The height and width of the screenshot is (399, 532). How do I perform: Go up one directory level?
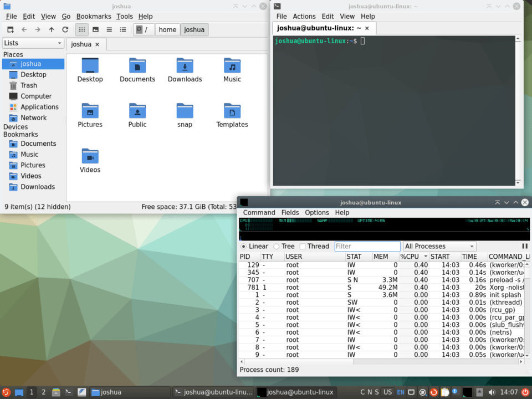point(51,29)
